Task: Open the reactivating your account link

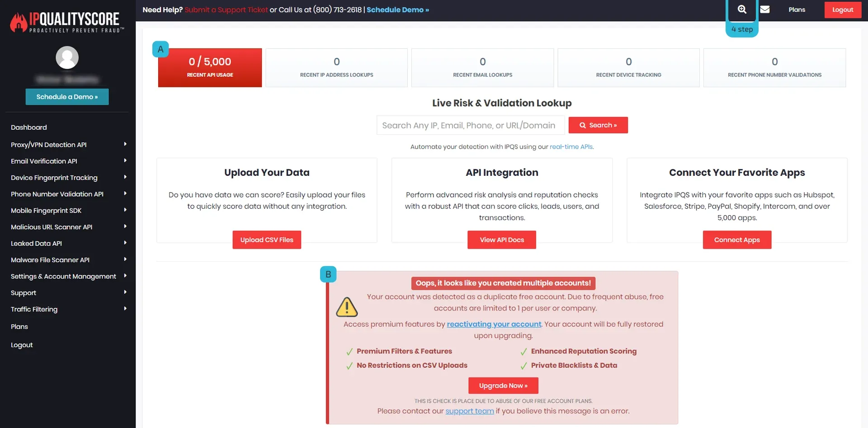Action: point(494,324)
